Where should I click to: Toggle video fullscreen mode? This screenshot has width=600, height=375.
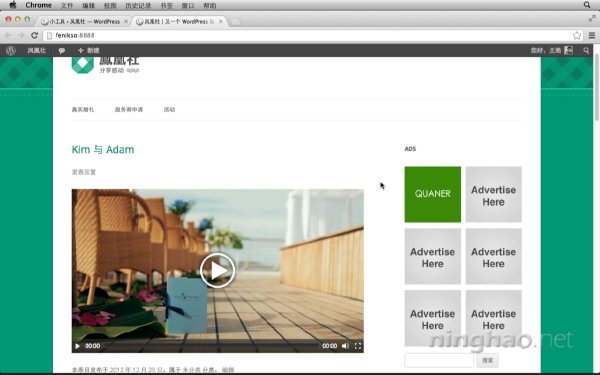point(358,346)
